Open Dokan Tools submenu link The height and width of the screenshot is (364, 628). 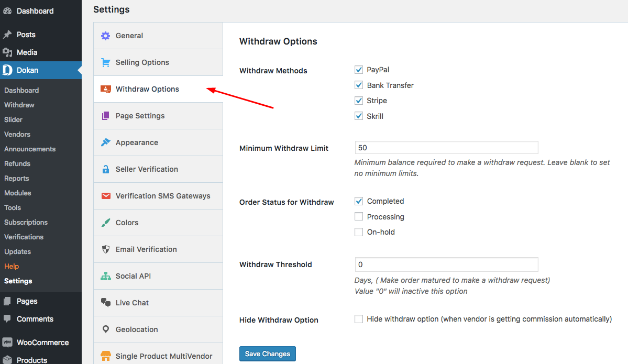pos(13,207)
